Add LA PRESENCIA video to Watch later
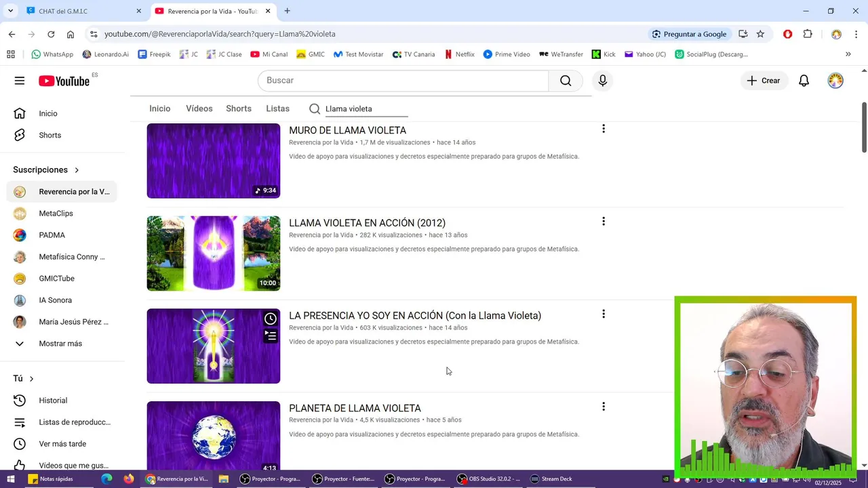Image resolution: width=868 pixels, height=488 pixels. tap(271, 319)
